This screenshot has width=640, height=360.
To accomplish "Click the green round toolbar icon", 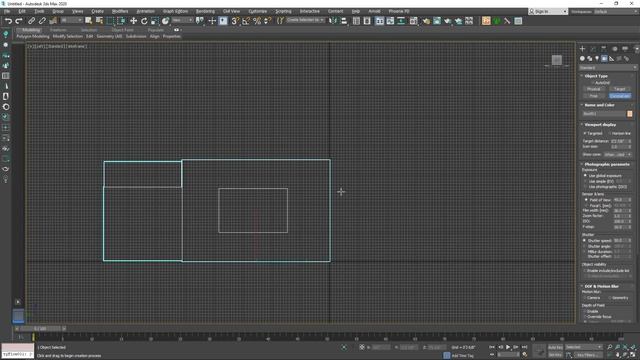I will tap(496, 21).
